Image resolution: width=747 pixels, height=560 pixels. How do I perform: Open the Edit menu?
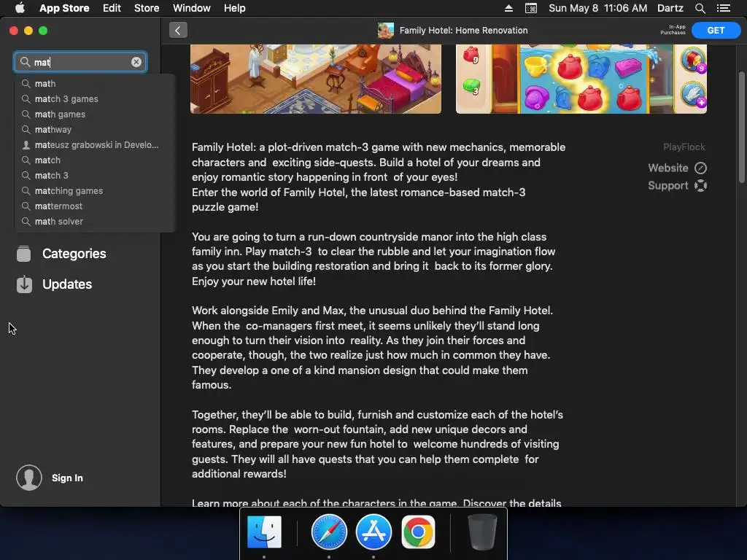[x=112, y=8]
